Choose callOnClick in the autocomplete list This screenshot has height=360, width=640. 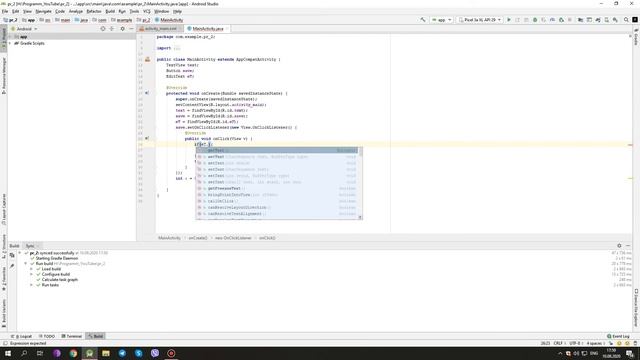pos(277,201)
